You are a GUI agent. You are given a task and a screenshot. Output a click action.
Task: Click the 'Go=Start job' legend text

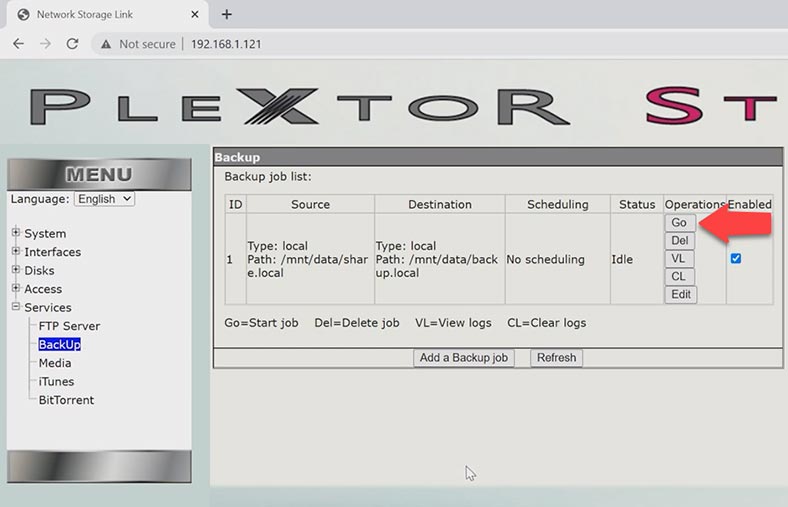pos(261,323)
